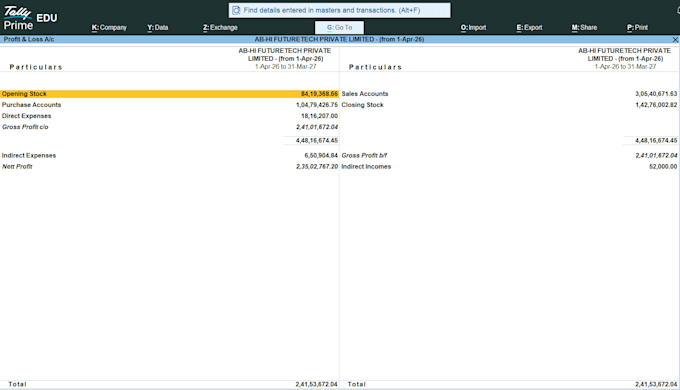Viewport: 680px width, 390px height.
Task: Close the Profit & Loss A/c report
Action: [x=675, y=39]
